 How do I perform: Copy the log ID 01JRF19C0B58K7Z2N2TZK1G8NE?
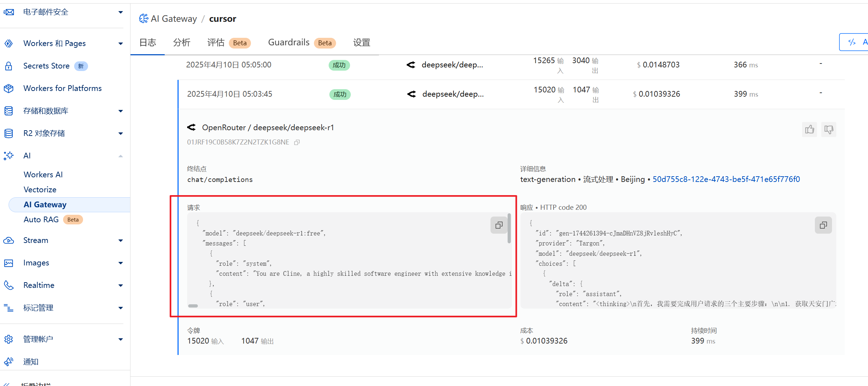pos(297,142)
